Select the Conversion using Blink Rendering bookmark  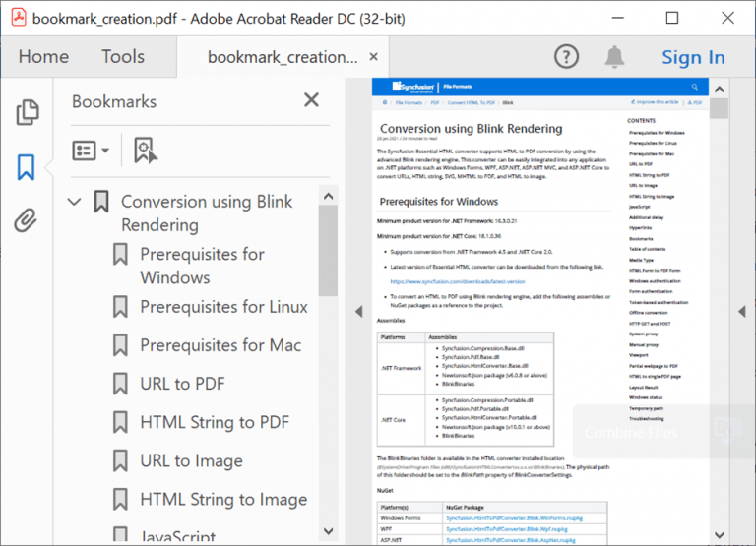(207, 213)
